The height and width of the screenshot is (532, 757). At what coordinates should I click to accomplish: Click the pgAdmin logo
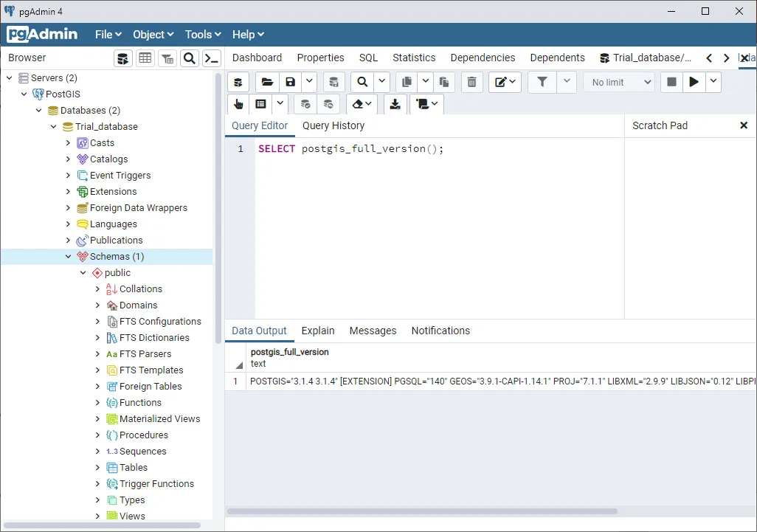pyautogui.click(x=43, y=34)
